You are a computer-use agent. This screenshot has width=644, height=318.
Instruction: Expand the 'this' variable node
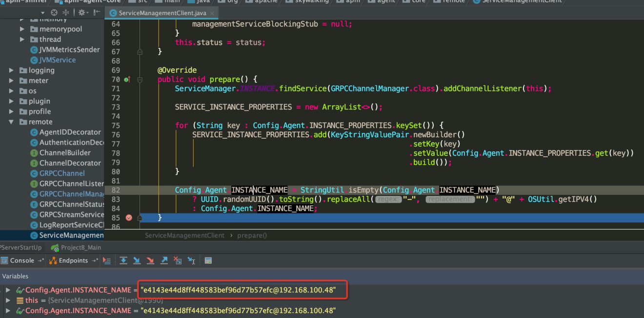pyautogui.click(x=8, y=300)
